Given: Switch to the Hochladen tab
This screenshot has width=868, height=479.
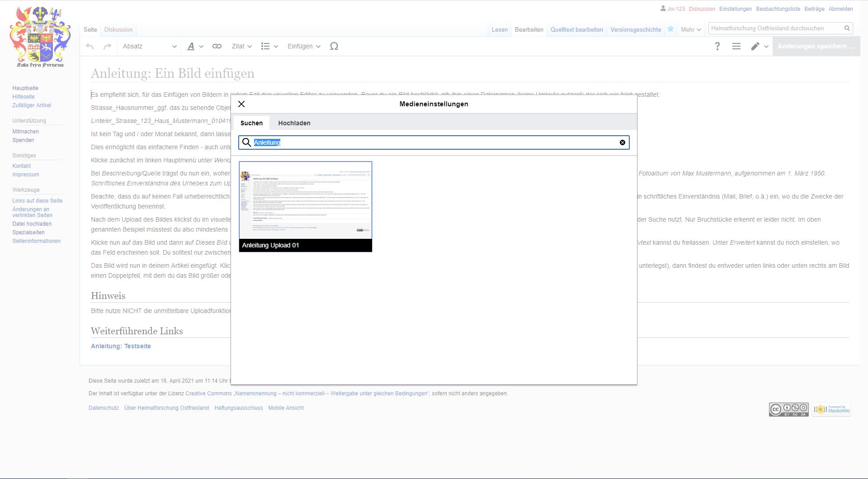Looking at the screenshot, I should click(294, 123).
